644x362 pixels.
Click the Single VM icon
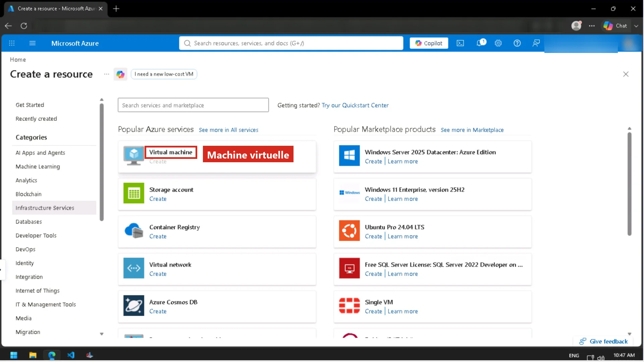pos(349,306)
